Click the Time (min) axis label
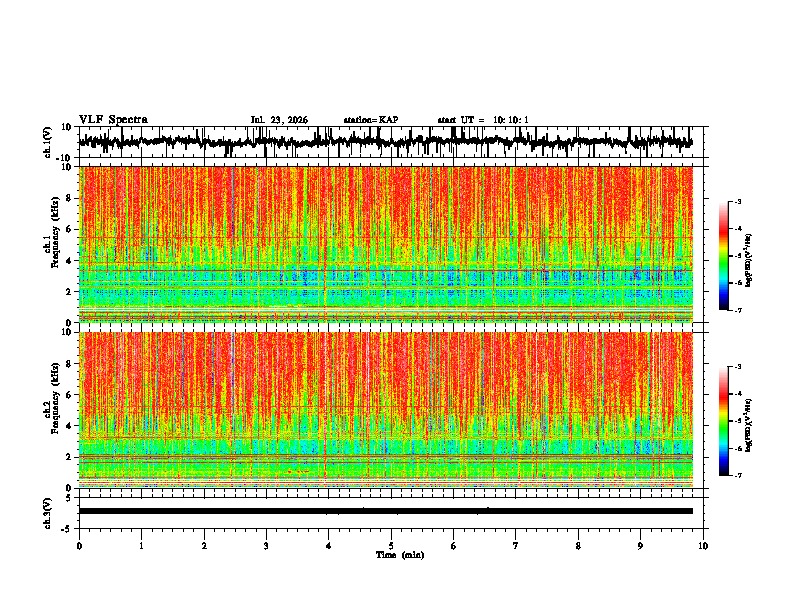792x612 pixels. [400, 555]
